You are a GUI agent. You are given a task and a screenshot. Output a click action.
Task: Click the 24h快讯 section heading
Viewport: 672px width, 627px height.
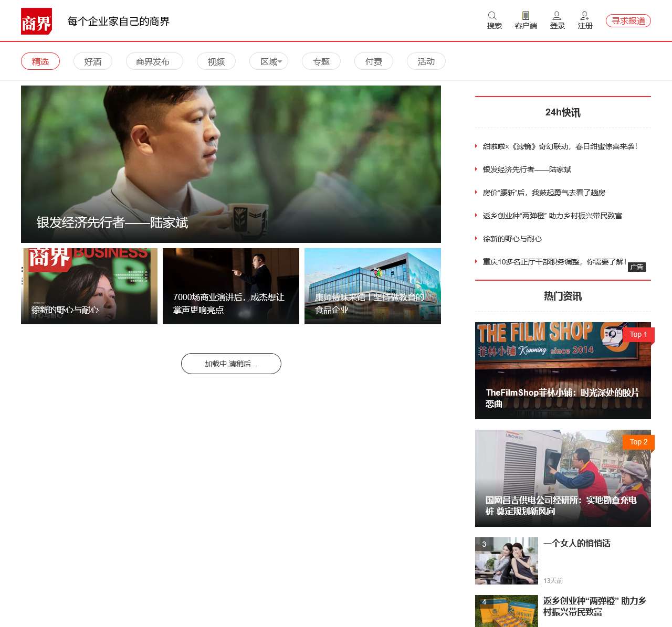pyautogui.click(x=563, y=112)
